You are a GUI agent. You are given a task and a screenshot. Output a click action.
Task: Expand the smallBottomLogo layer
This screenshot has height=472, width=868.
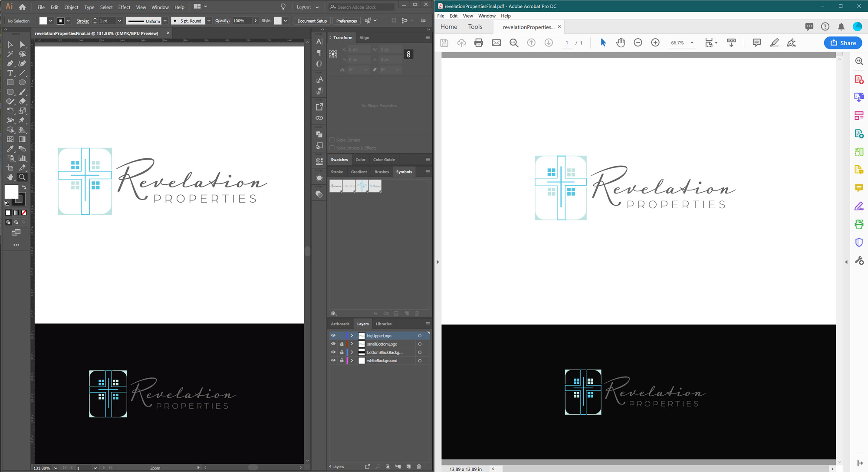tap(352, 344)
